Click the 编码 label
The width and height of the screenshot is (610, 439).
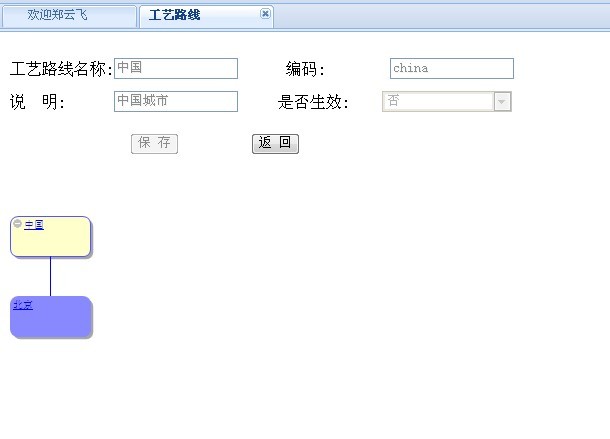305,69
